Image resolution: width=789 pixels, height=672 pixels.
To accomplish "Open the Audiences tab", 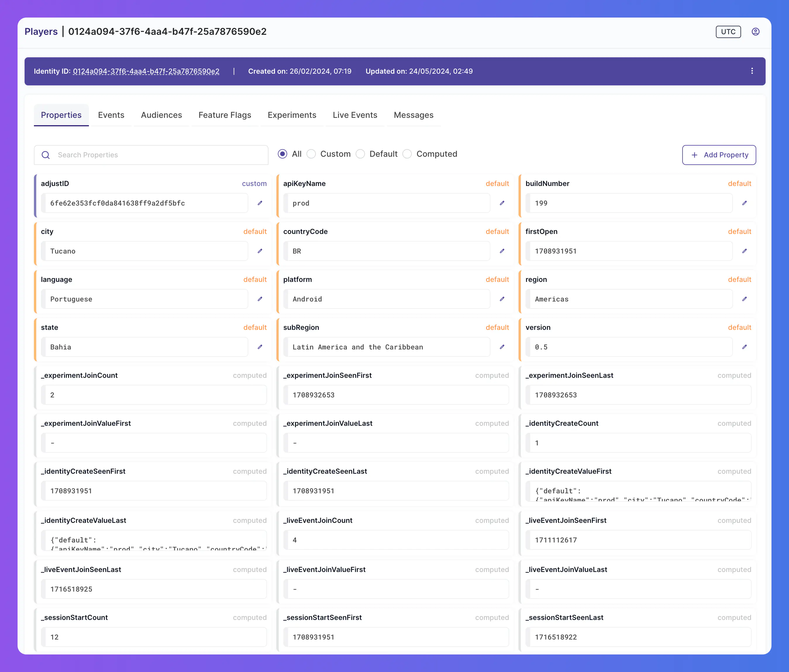I will click(161, 115).
